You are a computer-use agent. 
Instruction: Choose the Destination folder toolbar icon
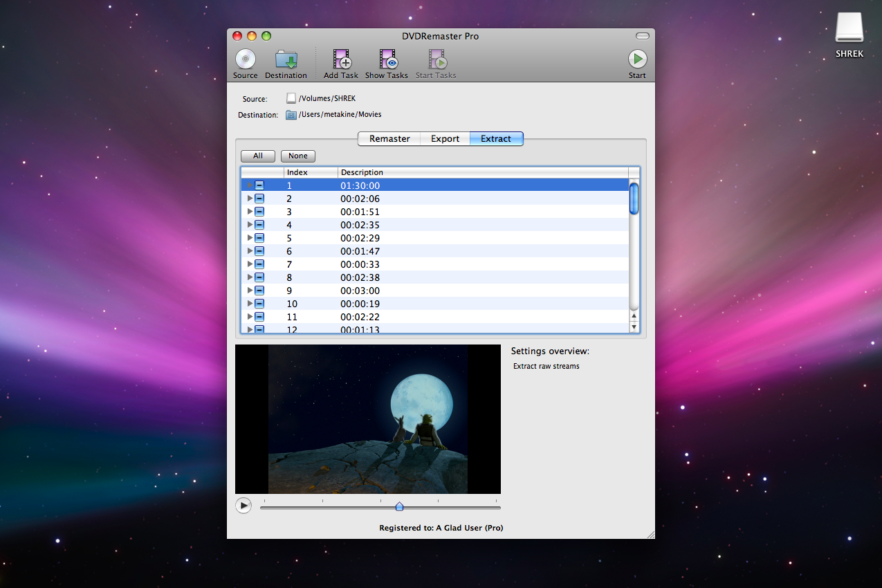pos(286,59)
